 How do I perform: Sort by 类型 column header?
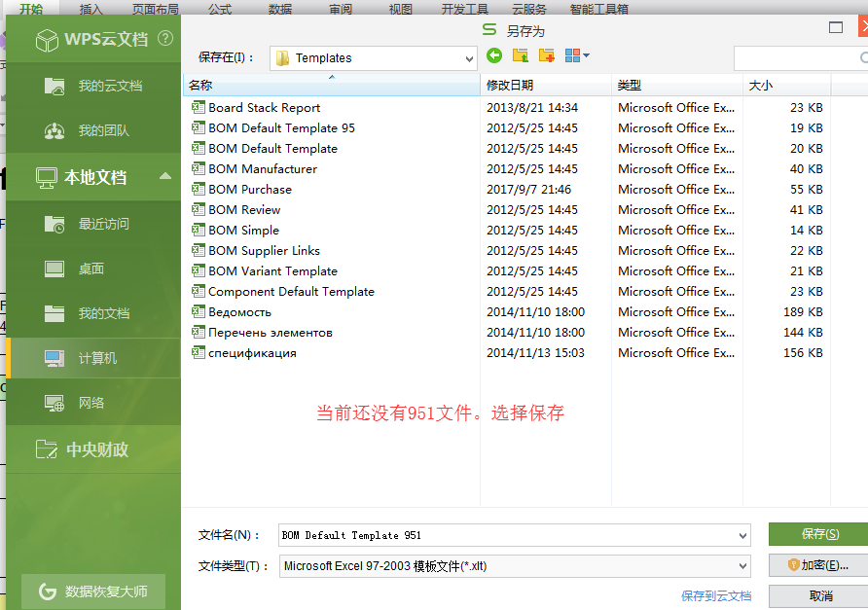[x=677, y=86]
